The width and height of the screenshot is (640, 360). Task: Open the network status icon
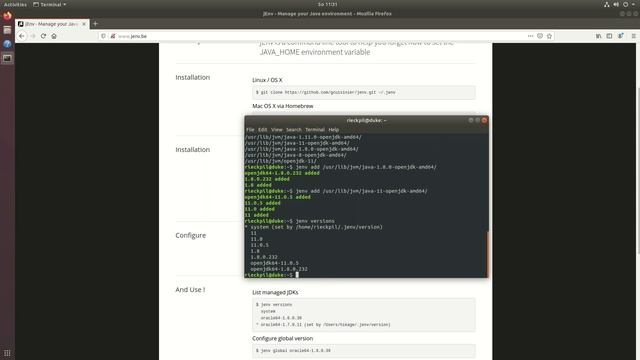[607, 4]
